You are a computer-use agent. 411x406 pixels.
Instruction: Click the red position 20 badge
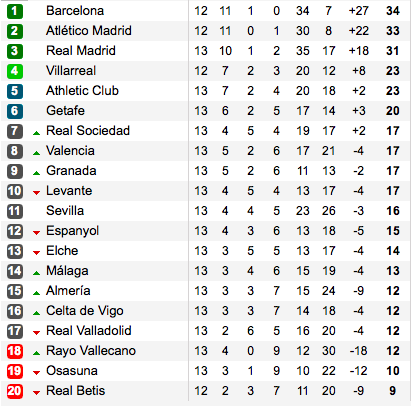pyautogui.click(x=15, y=391)
